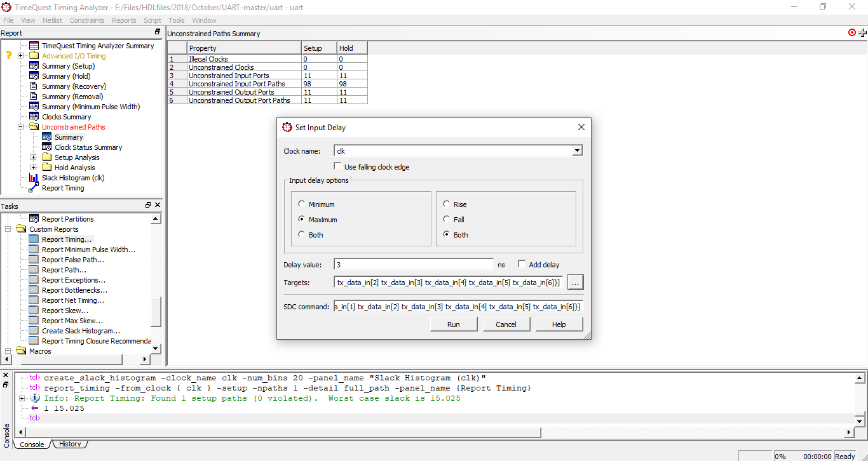Collapse the Custom Reports task group

click(x=8, y=229)
